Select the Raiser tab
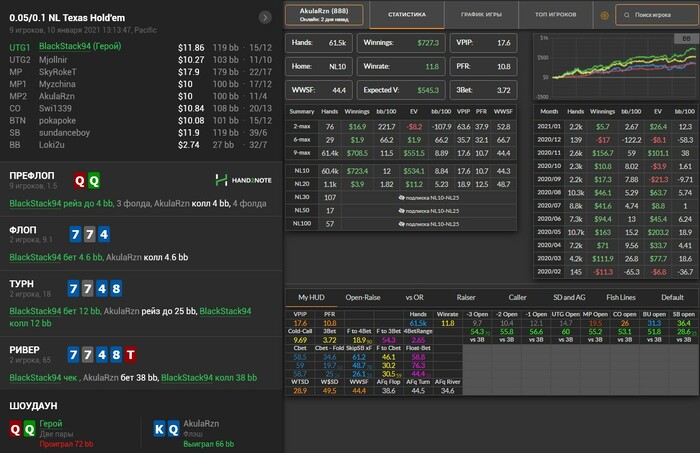This screenshot has width=700, height=453. pyautogui.click(x=466, y=297)
